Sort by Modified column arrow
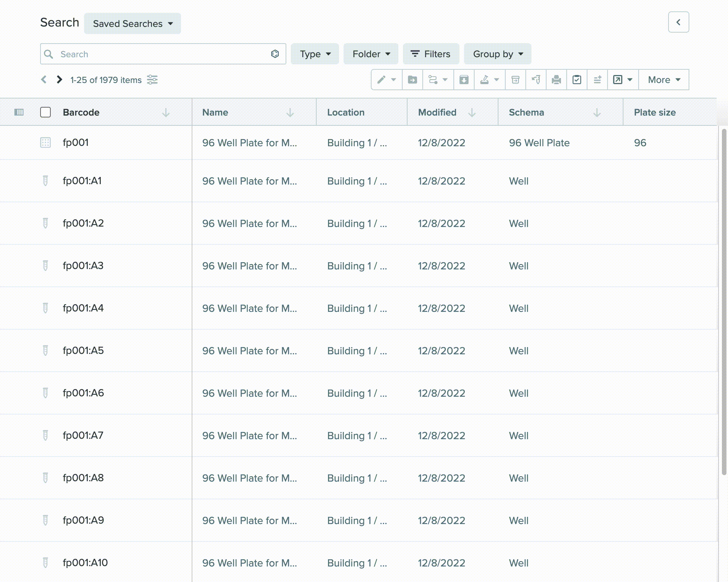728x582 pixels. (x=472, y=113)
